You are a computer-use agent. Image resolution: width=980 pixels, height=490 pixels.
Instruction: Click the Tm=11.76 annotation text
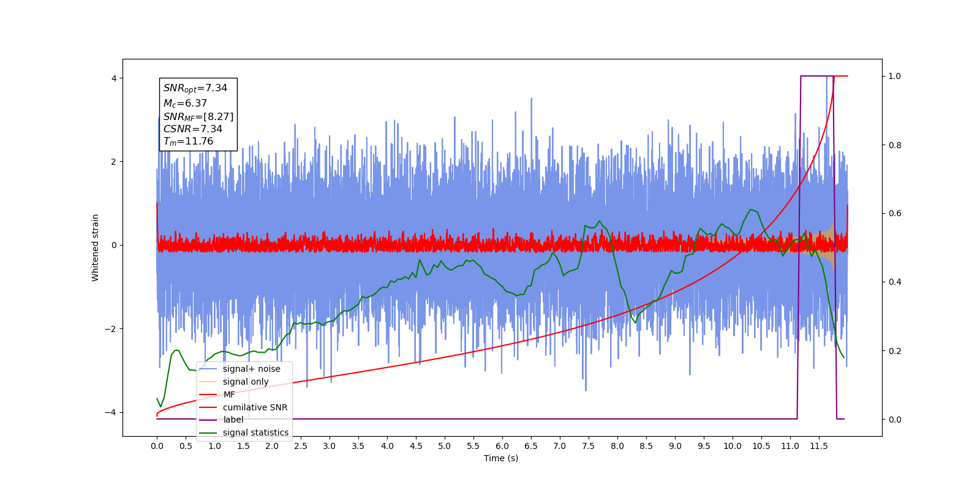click(x=188, y=141)
